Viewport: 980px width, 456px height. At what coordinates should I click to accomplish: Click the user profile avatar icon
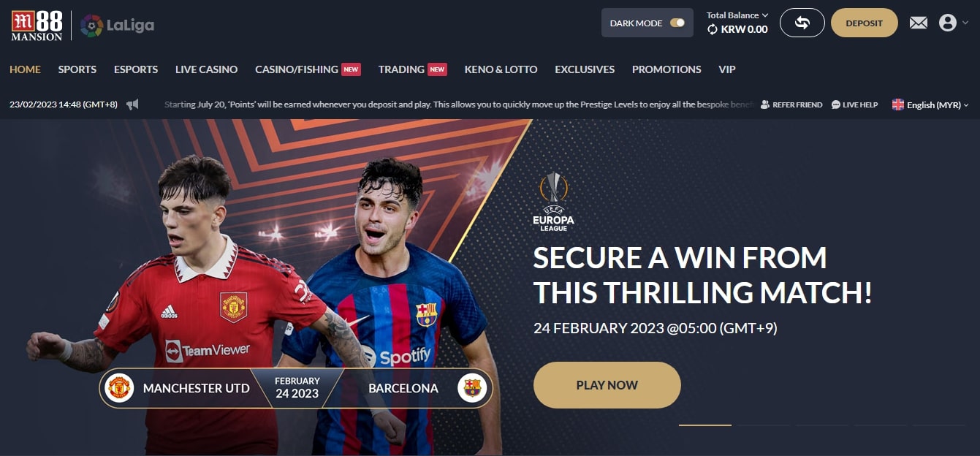click(x=947, y=23)
